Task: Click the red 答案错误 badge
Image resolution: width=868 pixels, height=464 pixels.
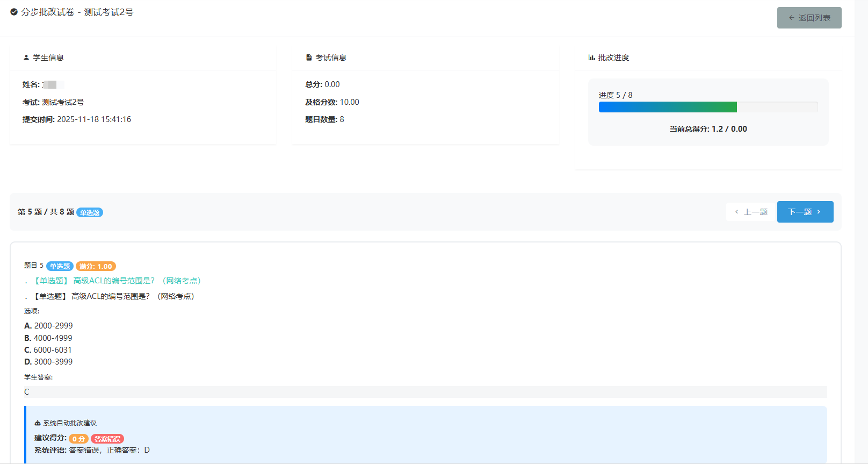Action: 107,439
